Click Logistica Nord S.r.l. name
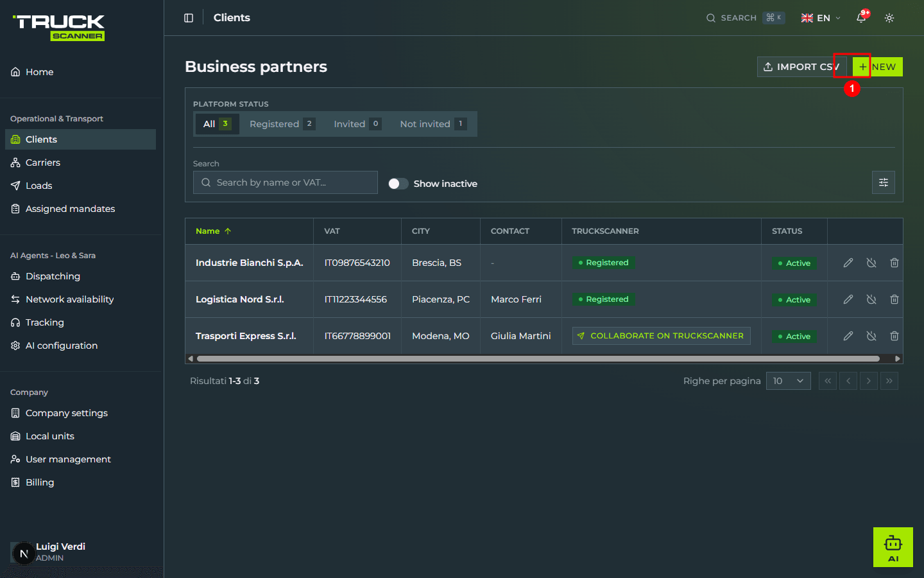Screen dimensions: 924x578 tap(240, 299)
